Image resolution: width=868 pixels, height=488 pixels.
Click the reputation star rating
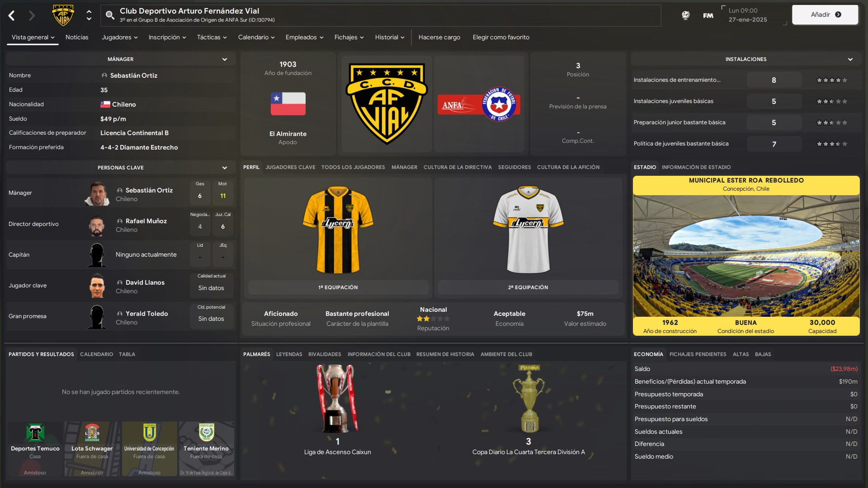click(x=433, y=319)
